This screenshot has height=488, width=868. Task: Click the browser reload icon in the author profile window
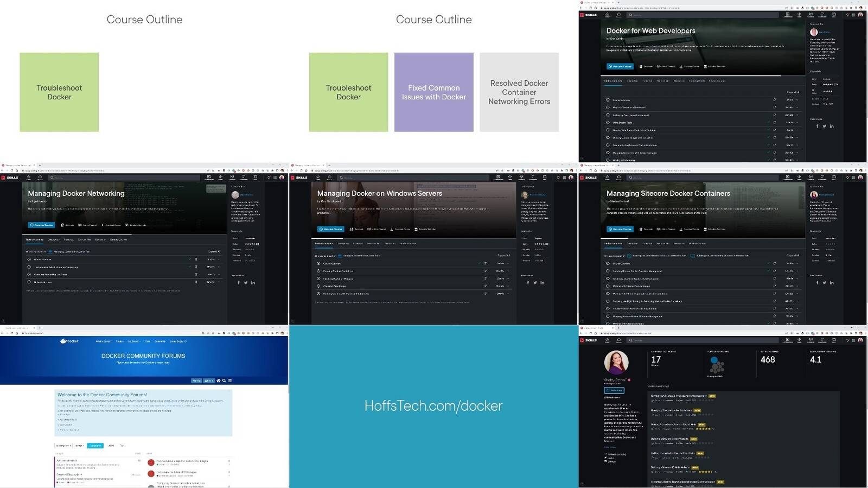tap(591, 333)
